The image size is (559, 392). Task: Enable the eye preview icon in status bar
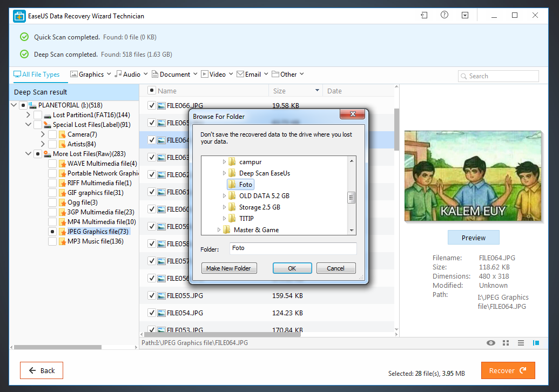click(x=490, y=343)
